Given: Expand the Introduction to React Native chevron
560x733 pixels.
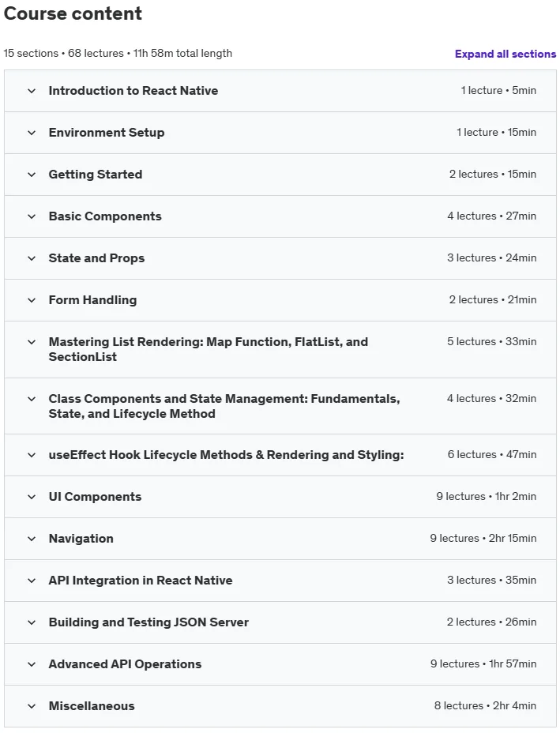Looking at the screenshot, I should (32, 91).
